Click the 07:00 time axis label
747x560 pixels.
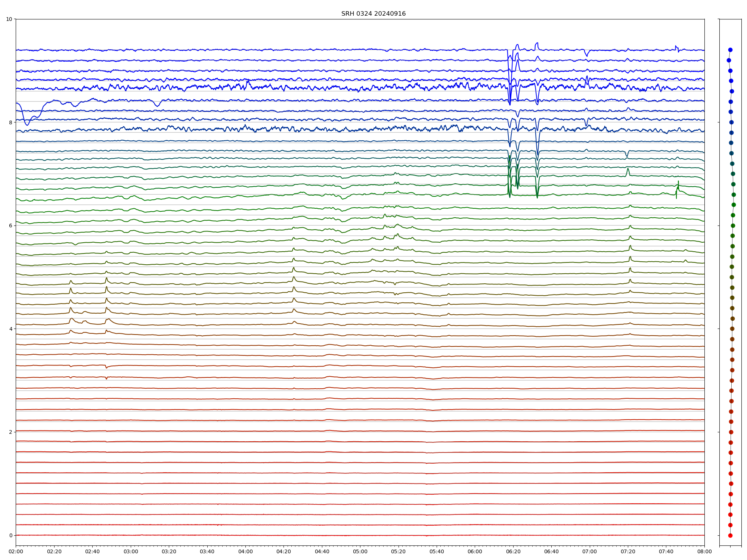point(589,551)
